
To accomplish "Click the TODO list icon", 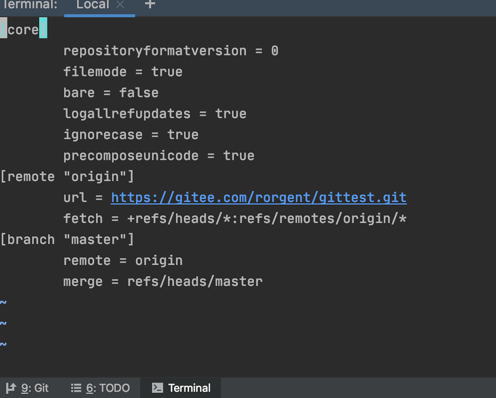I will (76, 388).
